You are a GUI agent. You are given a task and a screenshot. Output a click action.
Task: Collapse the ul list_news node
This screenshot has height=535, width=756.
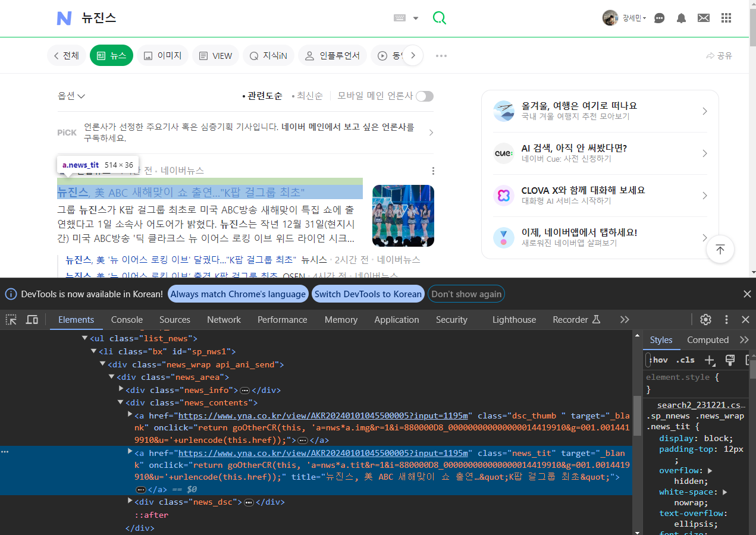point(84,338)
